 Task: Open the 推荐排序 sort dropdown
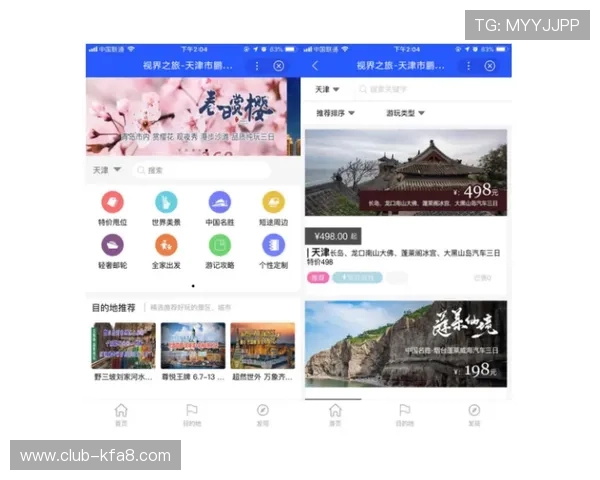coord(335,113)
